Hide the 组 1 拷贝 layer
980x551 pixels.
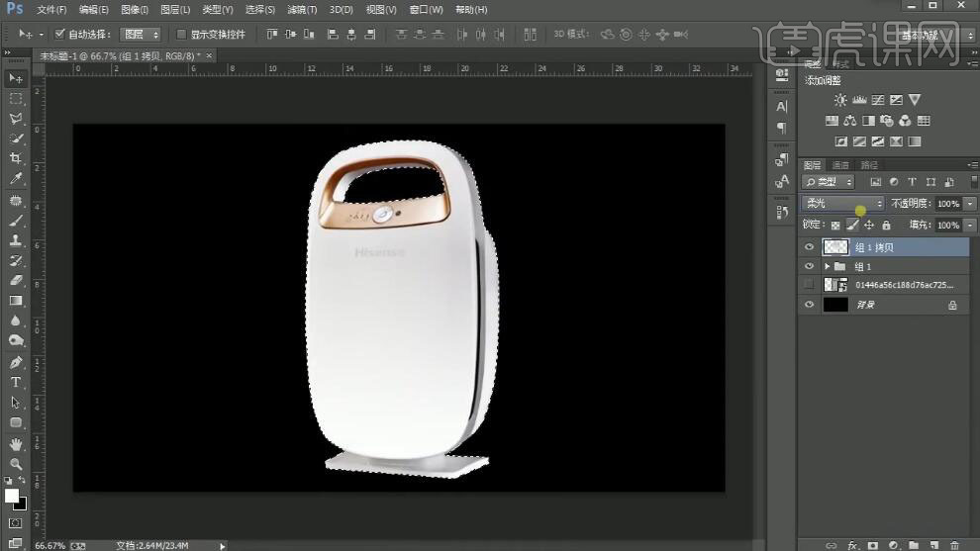click(x=810, y=247)
